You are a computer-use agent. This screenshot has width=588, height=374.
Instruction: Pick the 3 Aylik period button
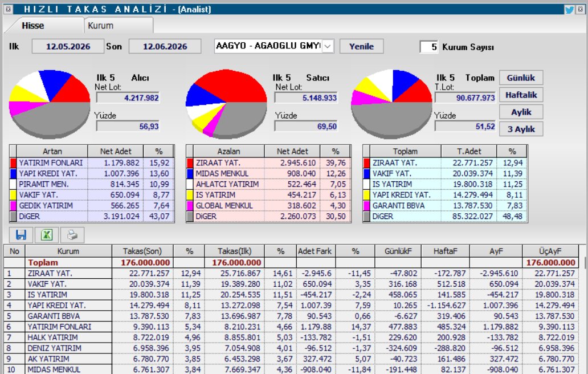tap(521, 129)
